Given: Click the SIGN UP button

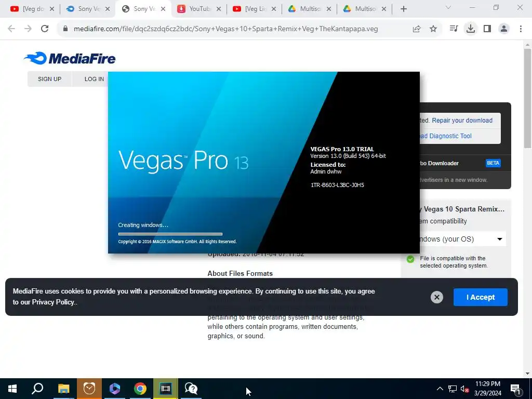Looking at the screenshot, I should (49, 79).
